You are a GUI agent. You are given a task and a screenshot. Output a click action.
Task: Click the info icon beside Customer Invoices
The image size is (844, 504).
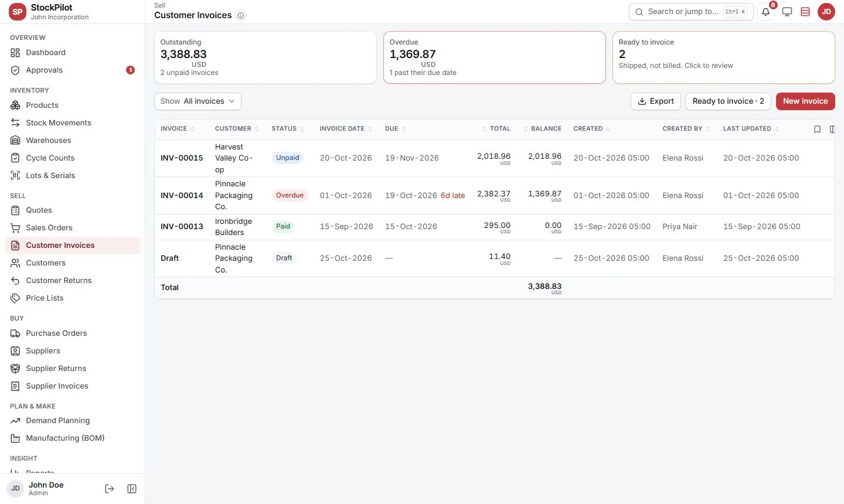(x=240, y=16)
